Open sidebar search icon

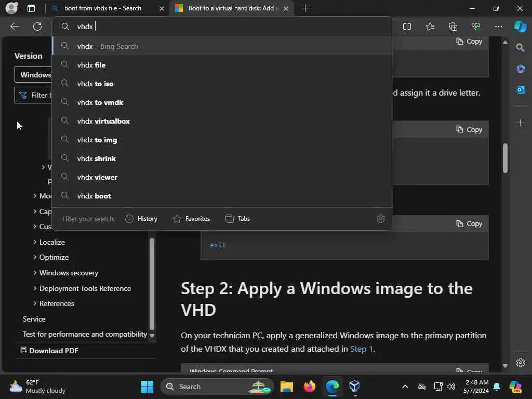[520, 48]
